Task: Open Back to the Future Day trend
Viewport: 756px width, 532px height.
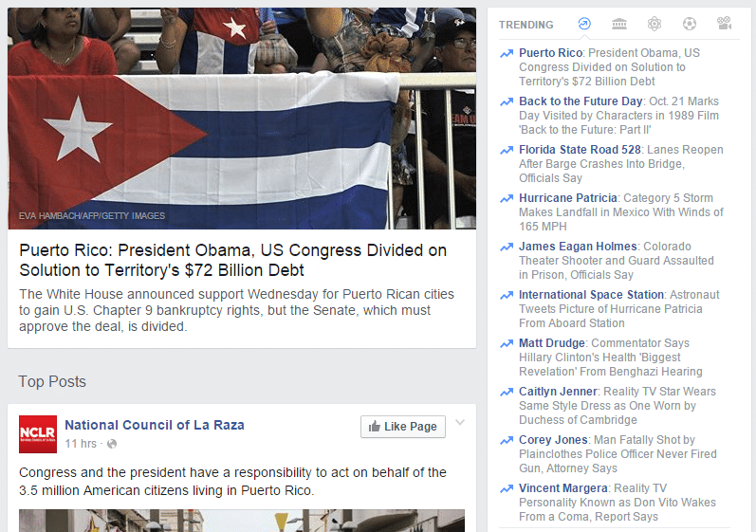Action: (x=581, y=101)
